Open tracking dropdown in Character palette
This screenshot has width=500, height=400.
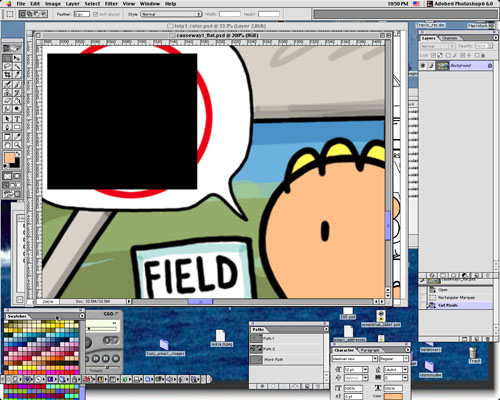[405, 378]
